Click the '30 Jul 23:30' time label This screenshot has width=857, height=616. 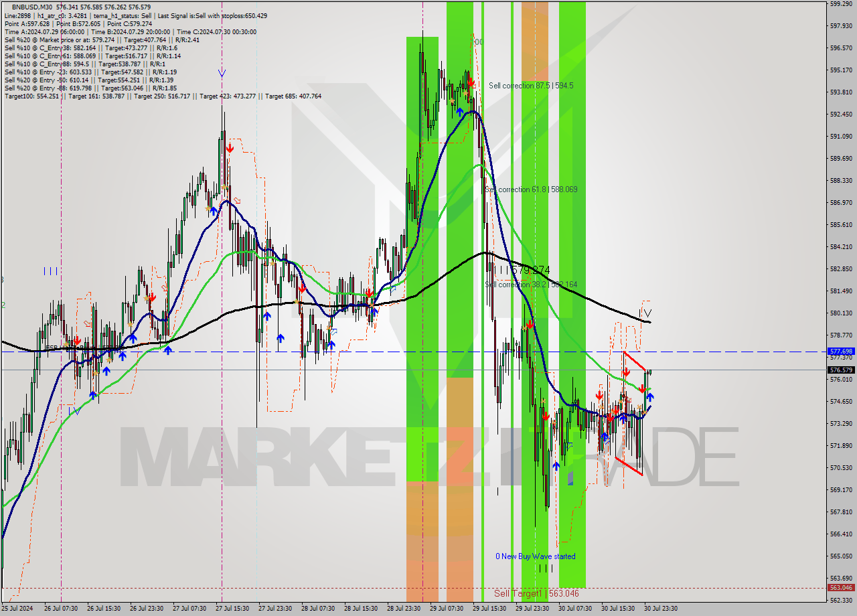coord(661,609)
